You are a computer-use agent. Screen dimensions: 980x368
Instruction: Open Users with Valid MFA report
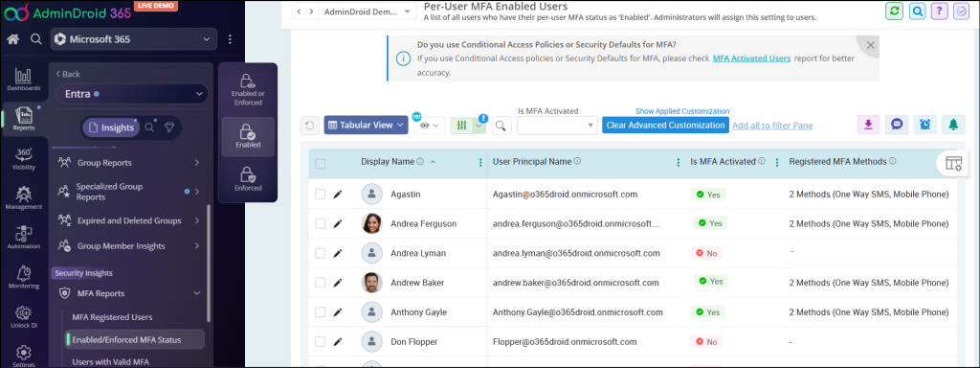(111, 361)
